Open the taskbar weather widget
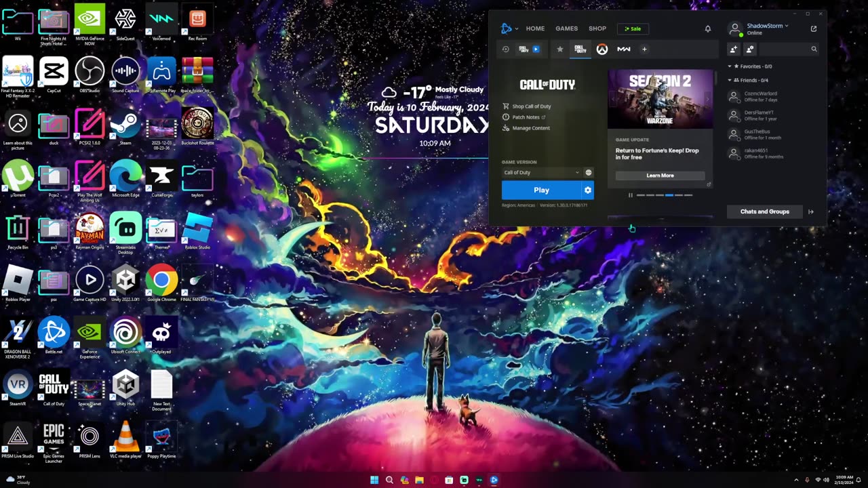Viewport: 868px width, 488px height. coord(18,480)
